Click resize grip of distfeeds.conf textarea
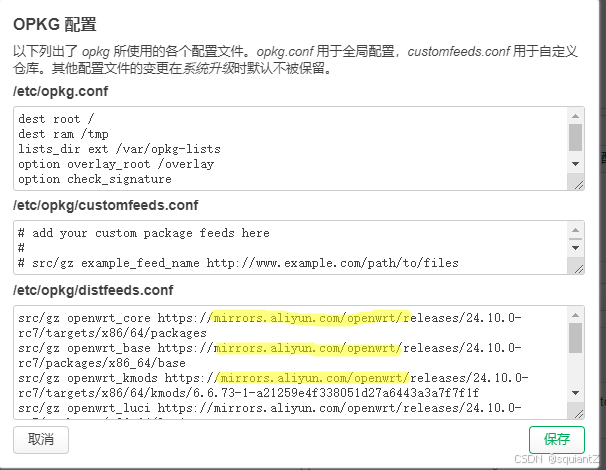 (x=579, y=414)
